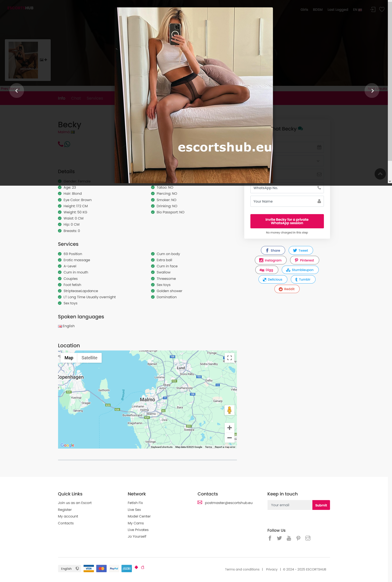Screen dimensions: 392x582
Task: Click Invite Becky for a private WhatsApp session
Action: coord(287,221)
